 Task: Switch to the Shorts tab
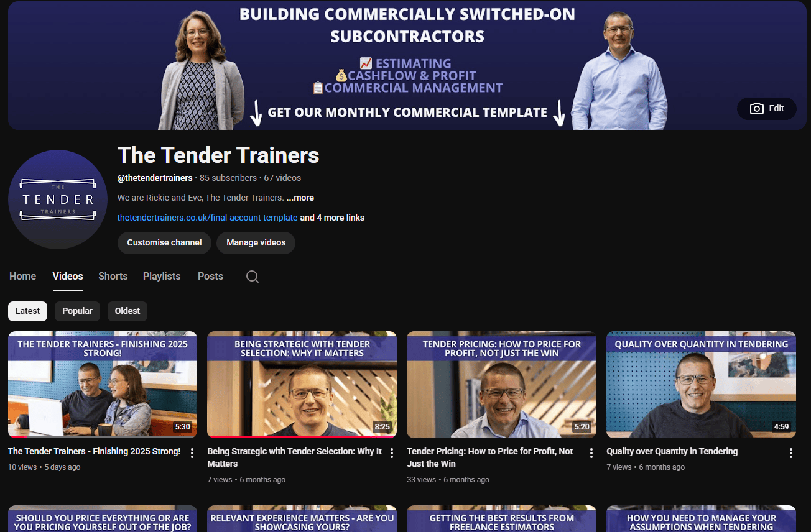pyautogui.click(x=113, y=276)
